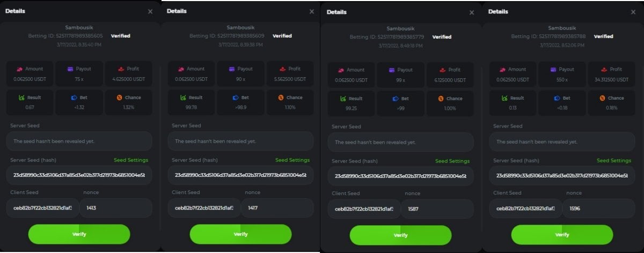Click the Profit icon above 4.625000 USDT
The height and width of the screenshot is (253, 644).
pyautogui.click(x=122, y=69)
